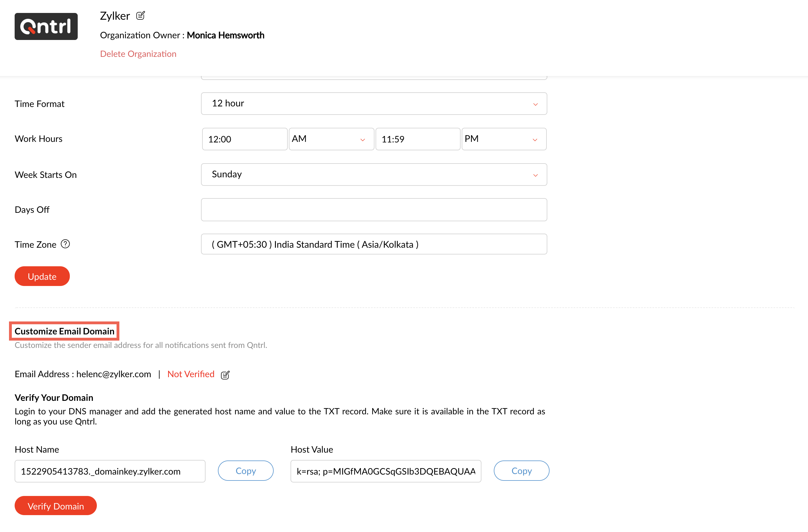Image resolution: width=808 pixels, height=532 pixels.
Task: Click the Days Off input field
Action: [x=373, y=209]
